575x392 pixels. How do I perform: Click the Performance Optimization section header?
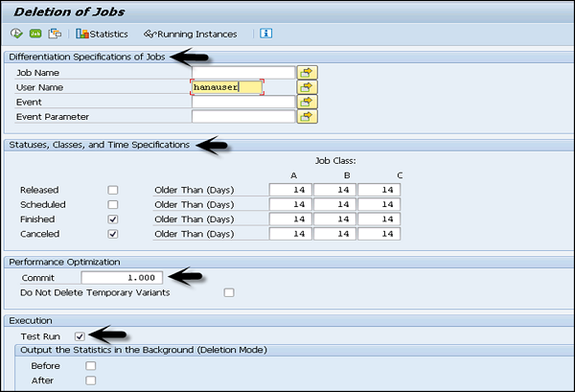pyautogui.click(x=64, y=263)
